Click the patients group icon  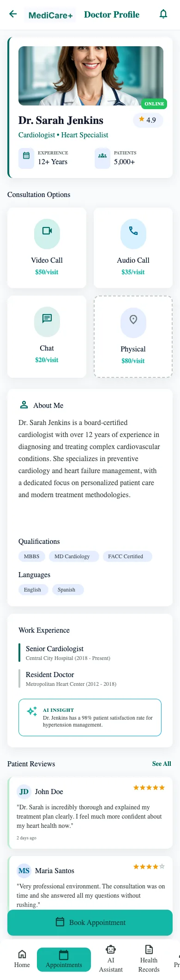point(102,156)
